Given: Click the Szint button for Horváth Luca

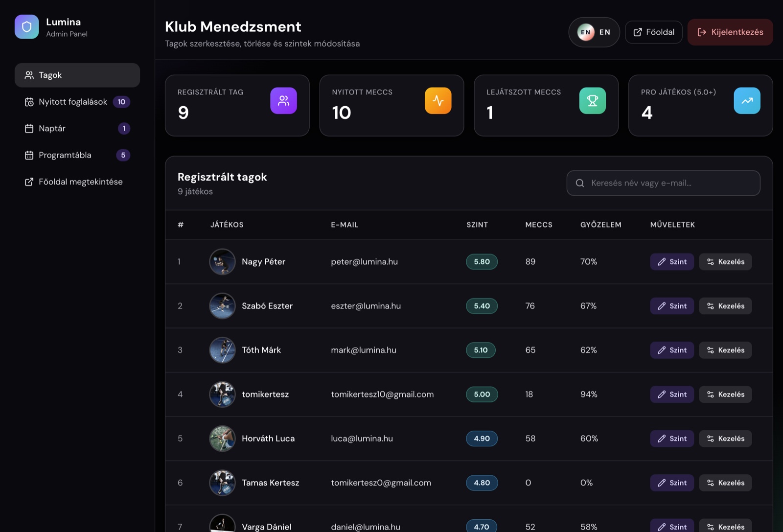Looking at the screenshot, I should click(672, 439).
